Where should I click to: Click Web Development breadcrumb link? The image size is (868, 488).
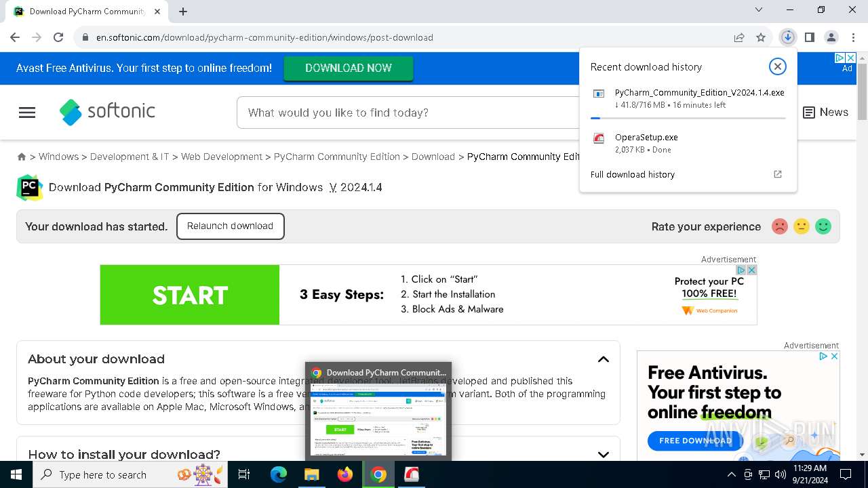click(x=222, y=157)
